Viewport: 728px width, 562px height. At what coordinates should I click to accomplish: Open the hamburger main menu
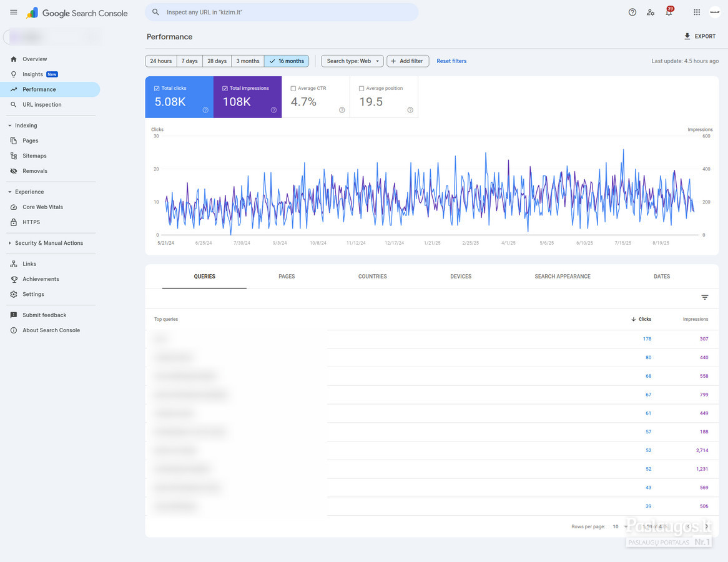14,12
